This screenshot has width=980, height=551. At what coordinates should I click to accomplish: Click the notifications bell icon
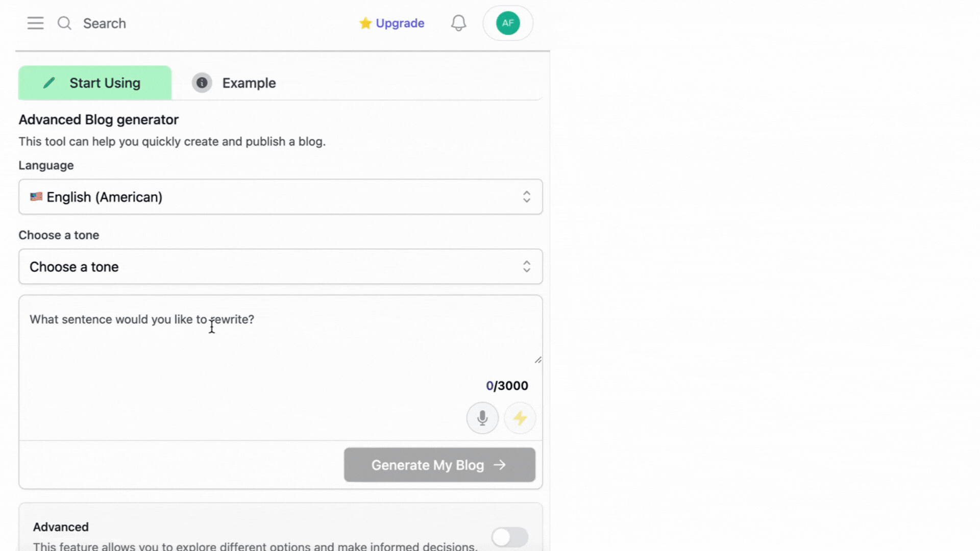[458, 23]
